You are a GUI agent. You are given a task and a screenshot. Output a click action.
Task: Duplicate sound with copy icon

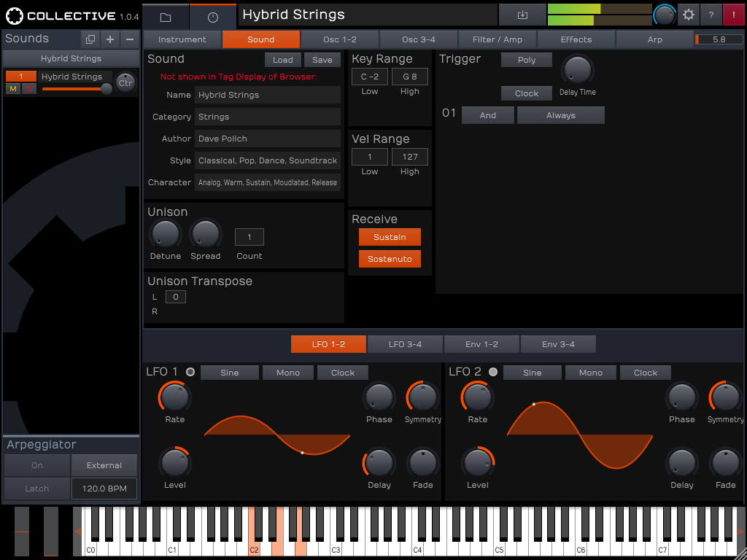coord(90,39)
